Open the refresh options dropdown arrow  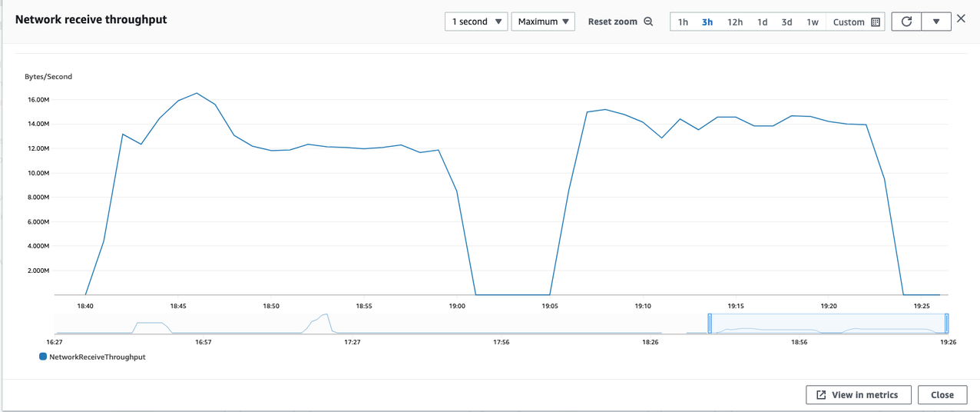tap(936, 22)
